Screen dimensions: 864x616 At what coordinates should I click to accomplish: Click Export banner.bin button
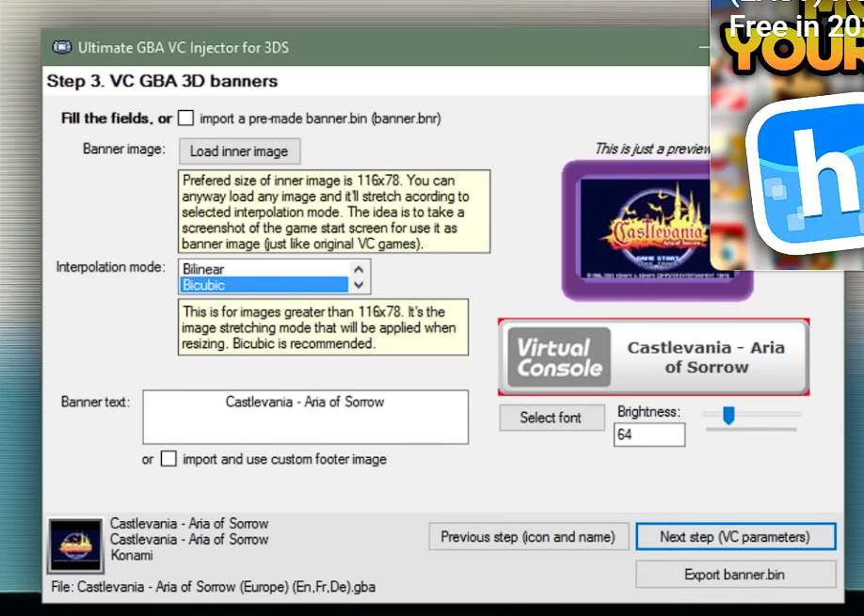736,575
